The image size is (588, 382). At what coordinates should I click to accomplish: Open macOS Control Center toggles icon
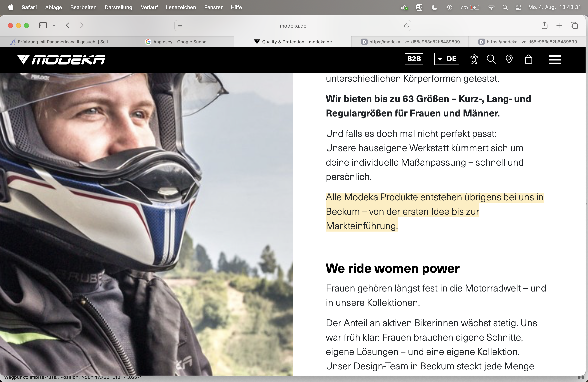[x=518, y=7]
